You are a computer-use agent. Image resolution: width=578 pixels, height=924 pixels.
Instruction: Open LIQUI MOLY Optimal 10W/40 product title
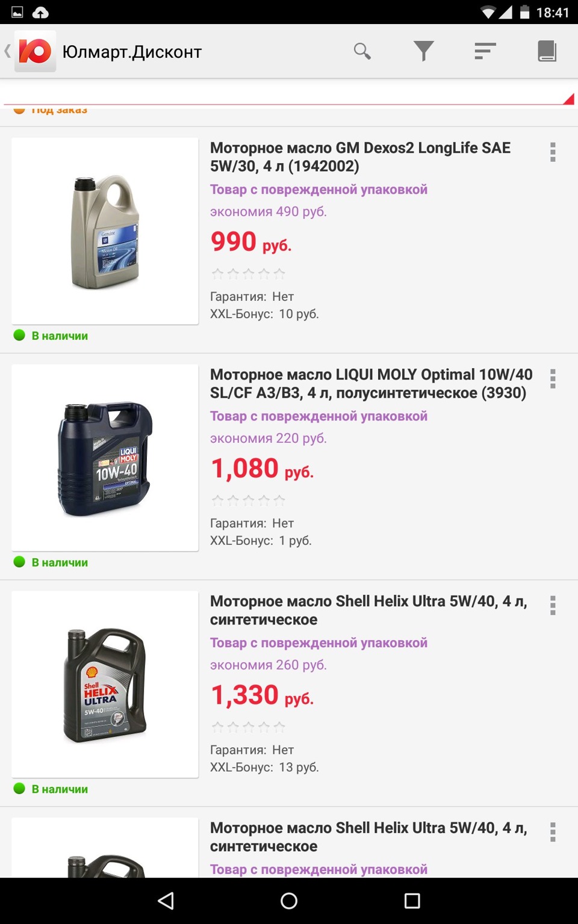coord(371,384)
